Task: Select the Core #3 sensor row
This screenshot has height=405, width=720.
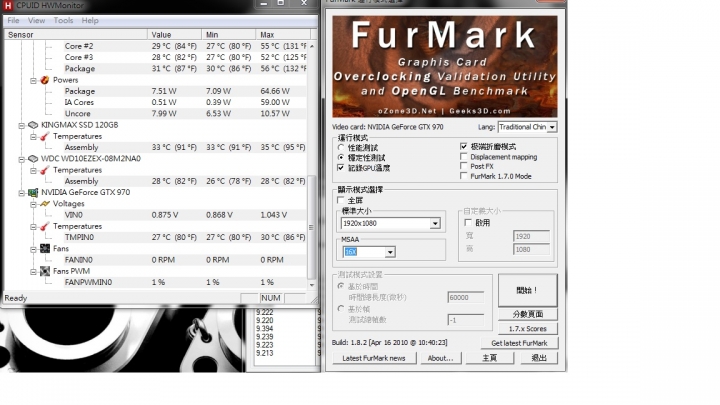Action: (x=185, y=57)
